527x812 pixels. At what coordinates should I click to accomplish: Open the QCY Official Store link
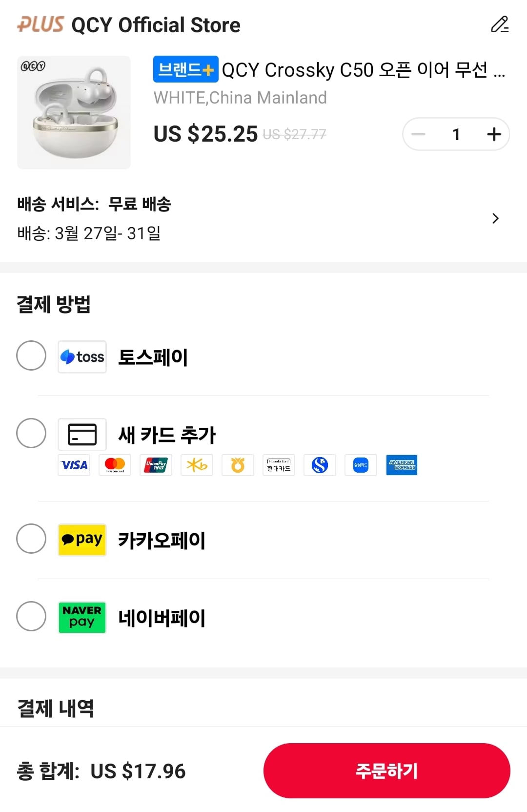pos(155,25)
